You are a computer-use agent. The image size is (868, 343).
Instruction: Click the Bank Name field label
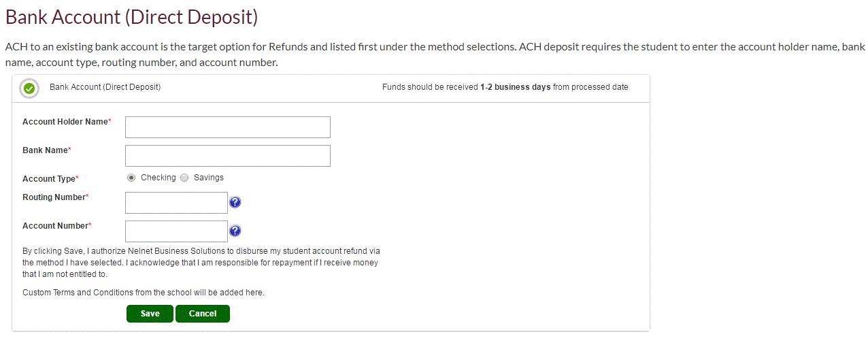[x=47, y=150]
